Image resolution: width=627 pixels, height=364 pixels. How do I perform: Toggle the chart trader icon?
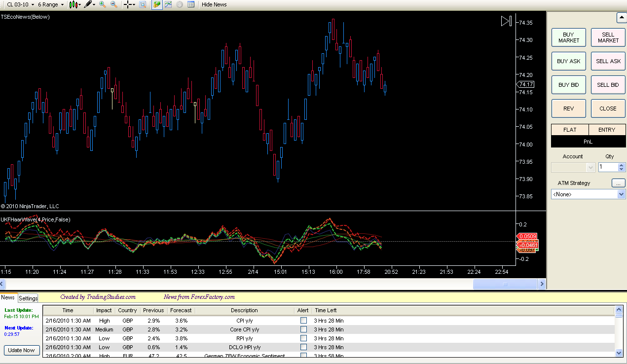coord(156,4)
